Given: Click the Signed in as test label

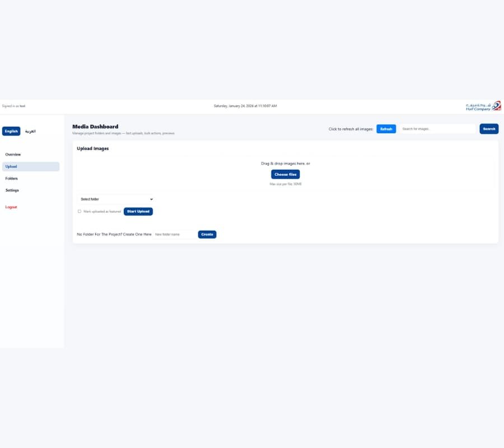Looking at the screenshot, I should (x=13, y=106).
